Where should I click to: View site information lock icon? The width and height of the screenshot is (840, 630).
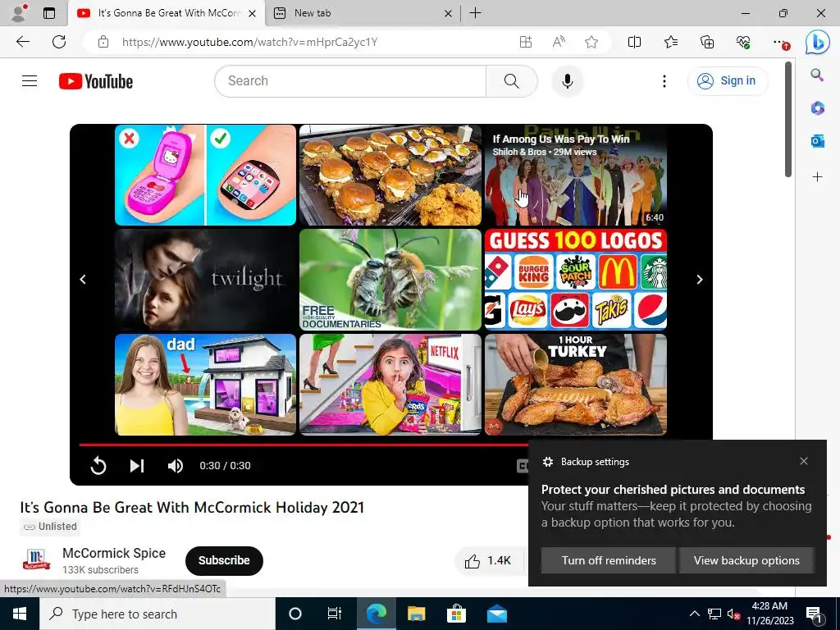coord(103,42)
